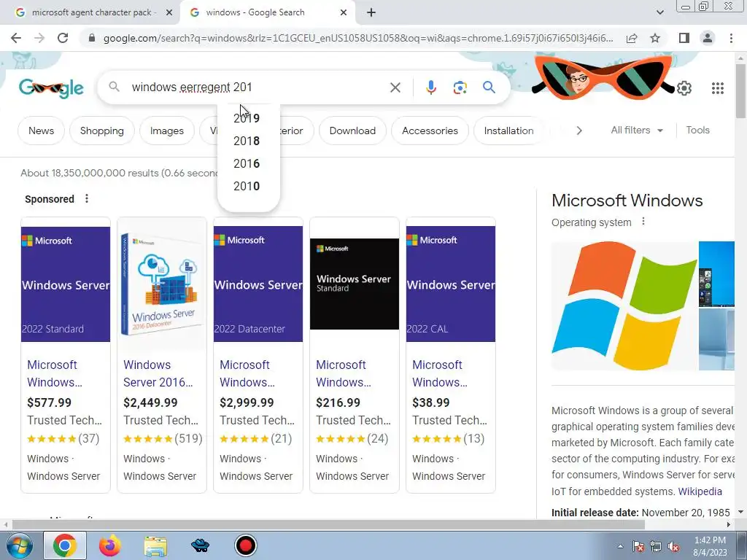The image size is (747, 560).
Task: Select the 2016 suggestion
Action: coord(248,163)
